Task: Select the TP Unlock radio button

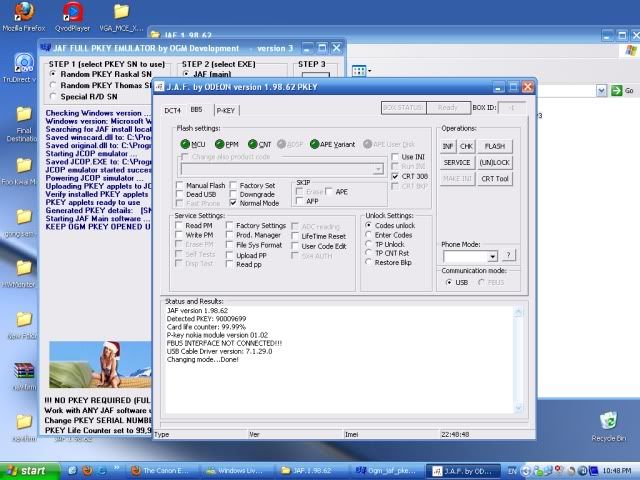Action: (368, 244)
